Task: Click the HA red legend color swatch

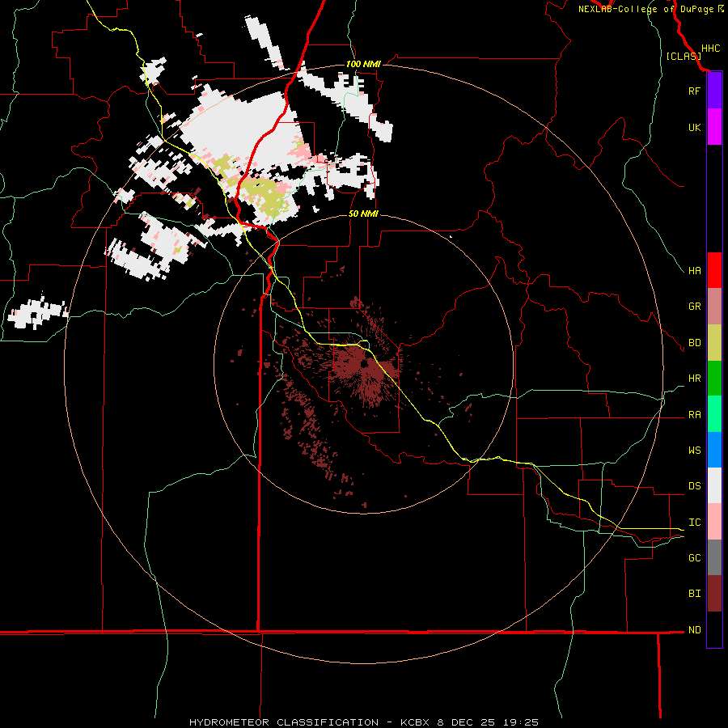Action: [x=714, y=270]
